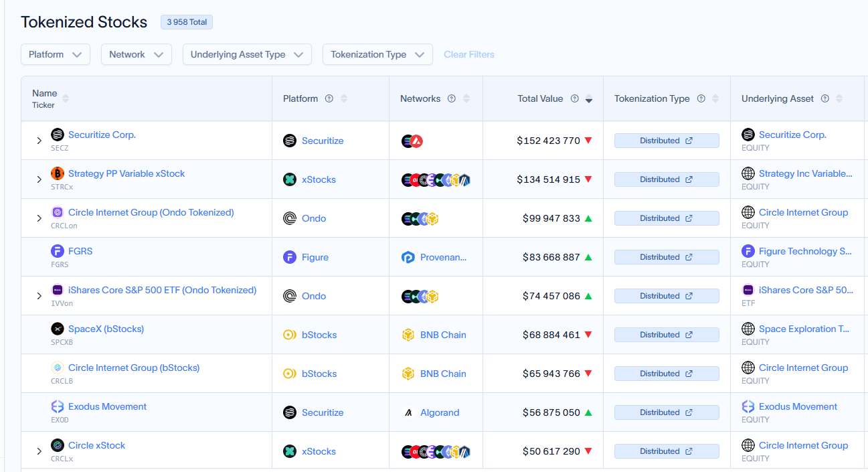This screenshot has height=472, width=868.
Task: Sort by the Name column sort arrows
Action: 66,98
